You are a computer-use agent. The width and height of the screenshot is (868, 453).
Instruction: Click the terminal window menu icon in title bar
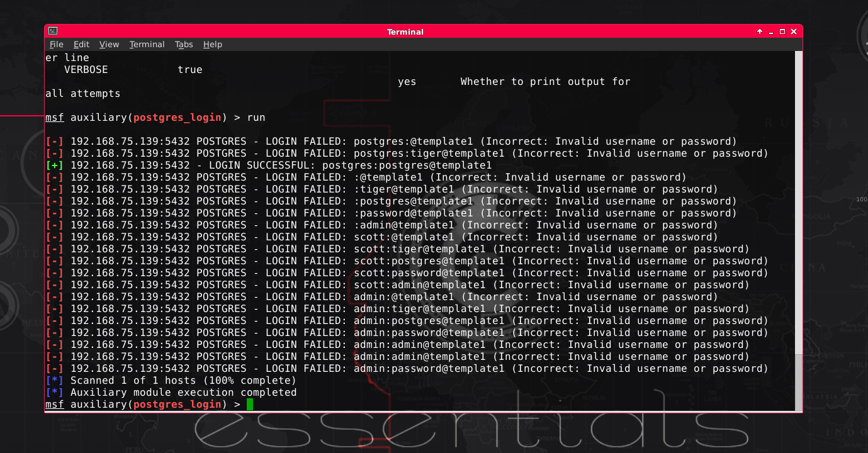pos(53,31)
